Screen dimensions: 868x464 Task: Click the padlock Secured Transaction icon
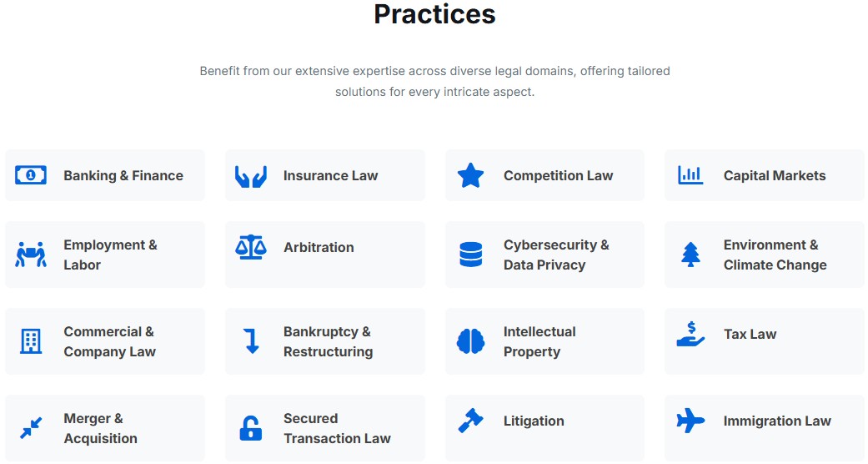[250, 428]
